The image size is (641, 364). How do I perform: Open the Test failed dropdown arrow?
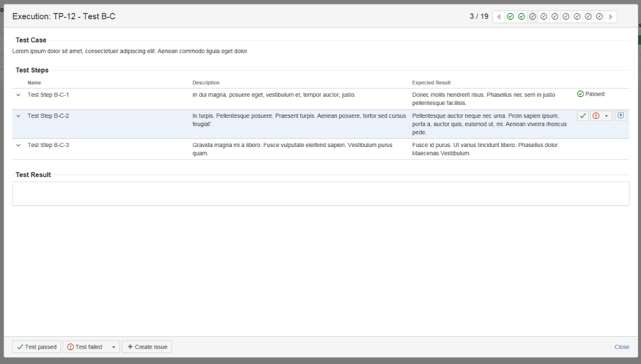(113, 347)
